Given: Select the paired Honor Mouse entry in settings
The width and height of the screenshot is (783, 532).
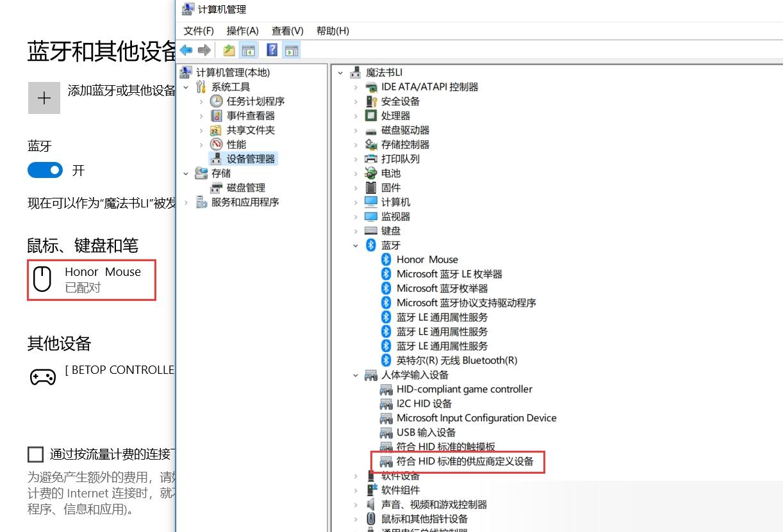Looking at the screenshot, I should (x=92, y=280).
